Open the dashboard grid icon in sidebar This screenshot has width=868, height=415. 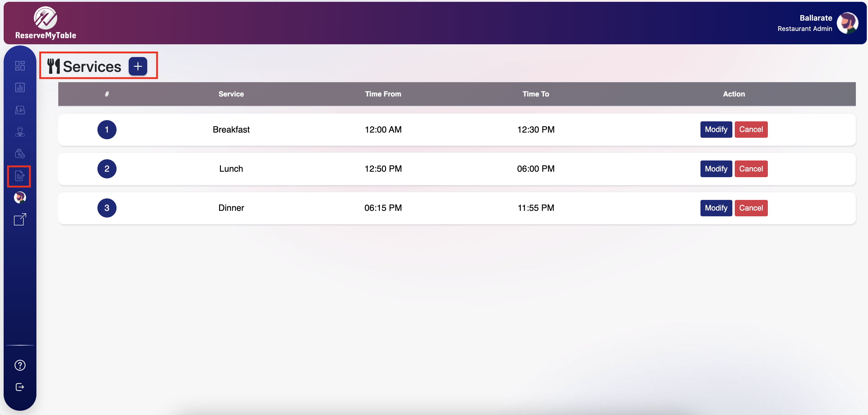tap(20, 66)
